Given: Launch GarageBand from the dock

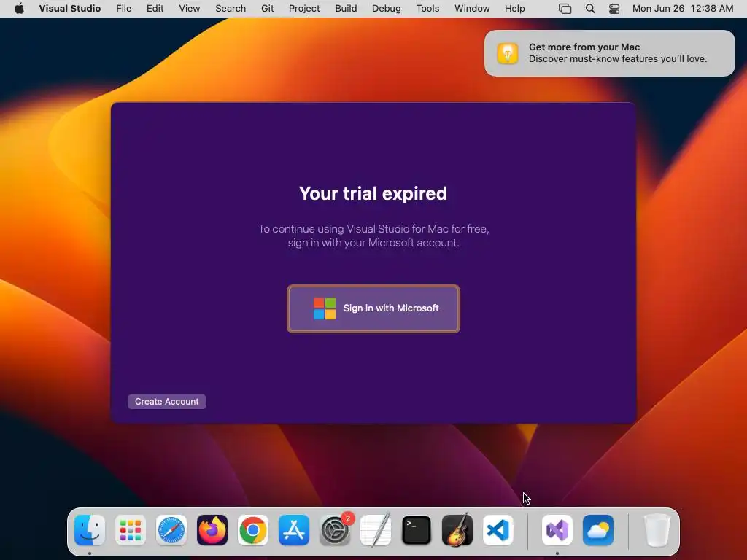Looking at the screenshot, I should click(457, 530).
